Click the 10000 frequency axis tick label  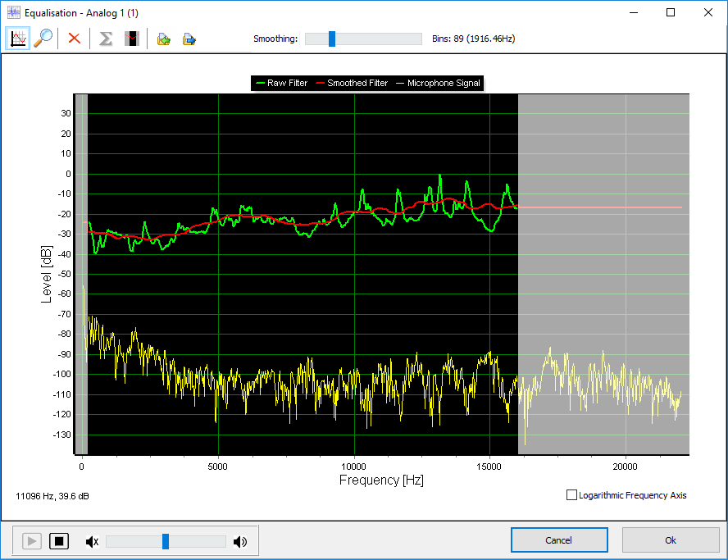pyautogui.click(x=353, y=467)
